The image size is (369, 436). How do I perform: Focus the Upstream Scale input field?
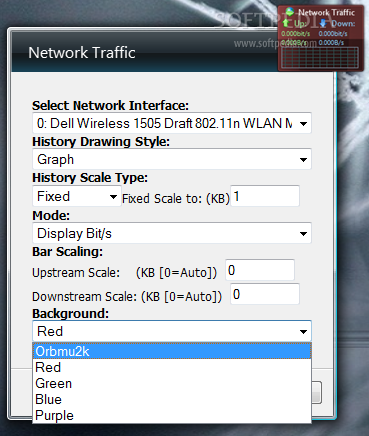tap(260, 270)
